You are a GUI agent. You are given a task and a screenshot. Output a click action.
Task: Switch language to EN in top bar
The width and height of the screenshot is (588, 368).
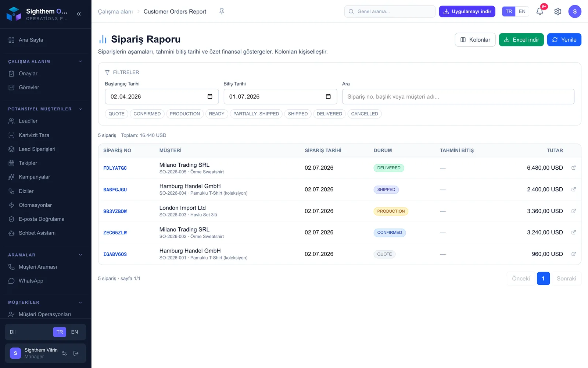coord(522,11)
